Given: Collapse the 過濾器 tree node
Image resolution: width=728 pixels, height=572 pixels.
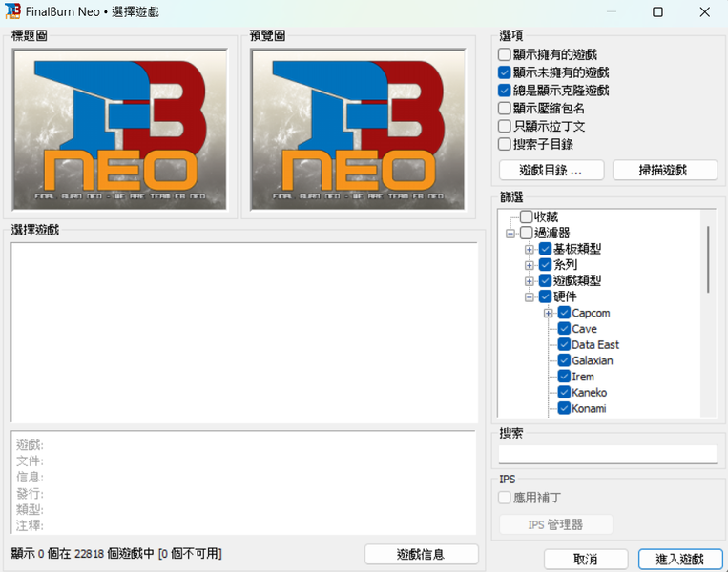Looking at the screenshot, I should 510,234.
